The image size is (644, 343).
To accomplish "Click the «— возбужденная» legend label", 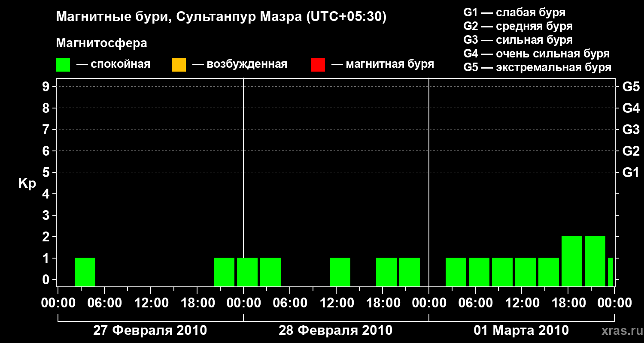I will click(240, 65).
